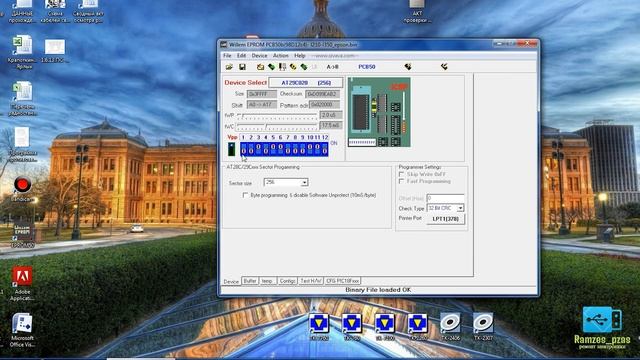This screenshot has height=360, width=640.
Task: Open the Device menu
Action: pyautogui.click(x=259, y=56)
